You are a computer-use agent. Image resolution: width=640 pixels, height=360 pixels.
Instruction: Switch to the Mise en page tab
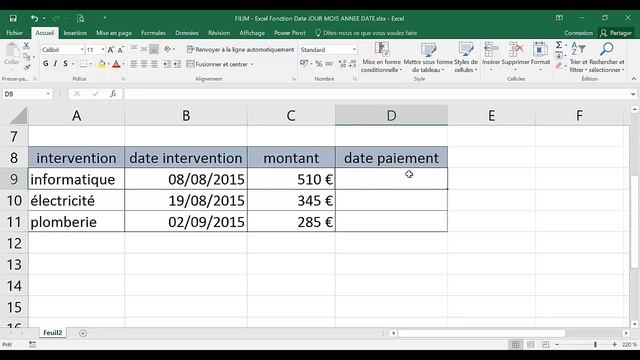pyautogui.click(x=114, y=33)
